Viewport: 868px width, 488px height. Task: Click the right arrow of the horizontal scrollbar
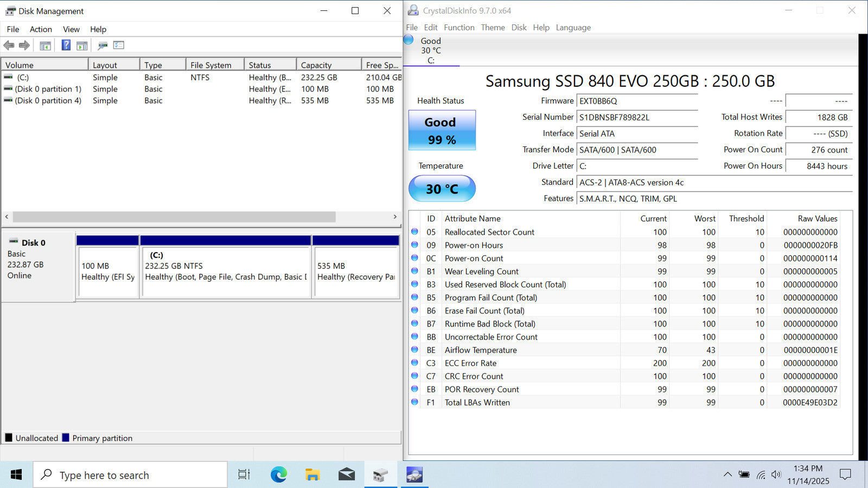click(x=395, y=217)
